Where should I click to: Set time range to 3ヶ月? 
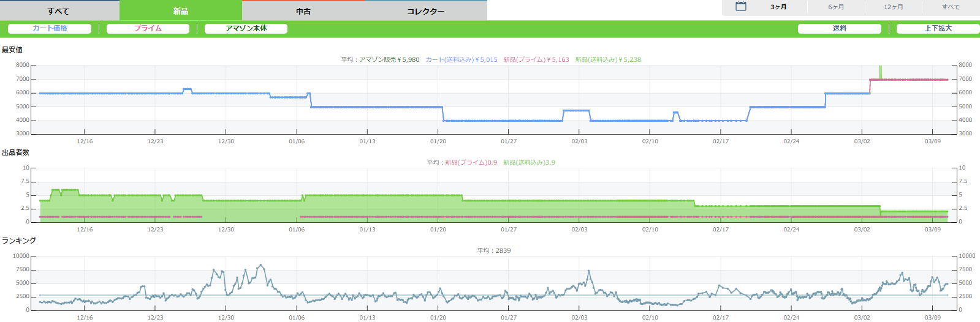(x=778, y=7)
